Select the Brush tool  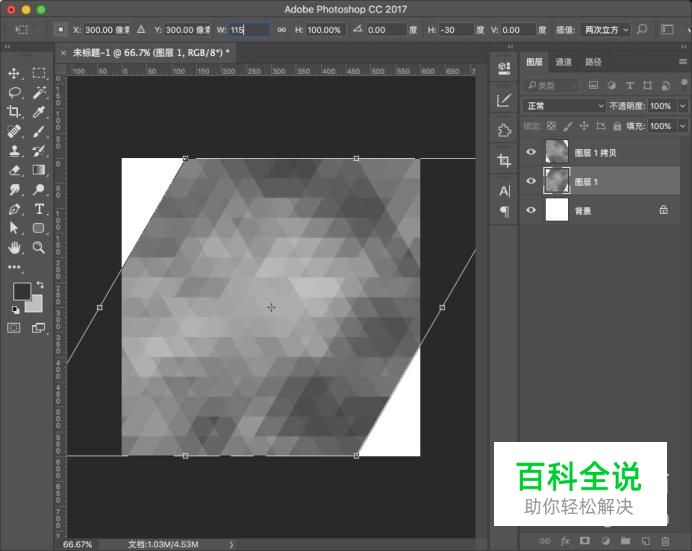pyautogui.click(x=39, y=131)
